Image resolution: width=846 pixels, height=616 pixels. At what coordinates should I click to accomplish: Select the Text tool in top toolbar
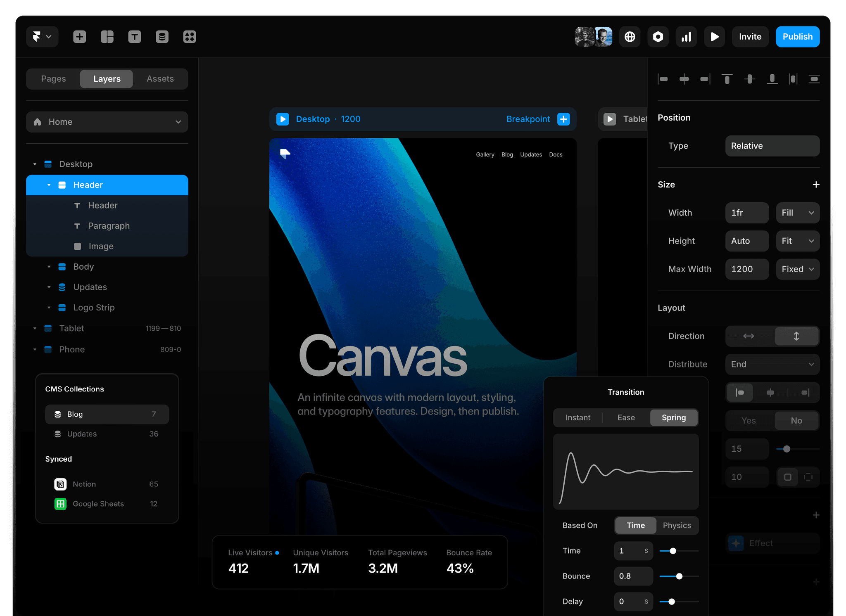pyautogui.click(x=135, y=37)
